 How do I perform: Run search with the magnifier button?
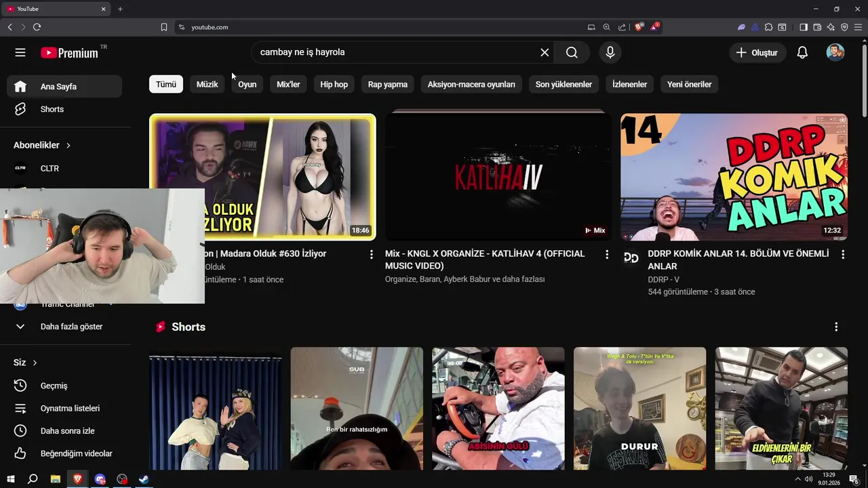572,52
